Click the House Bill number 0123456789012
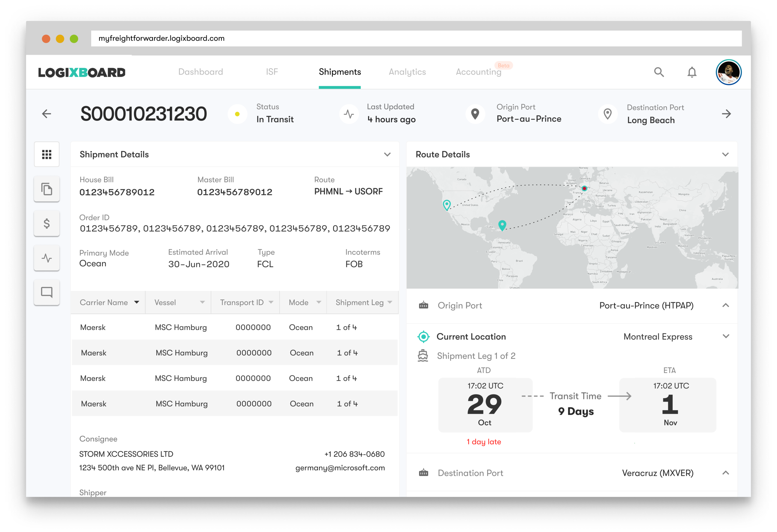Viewport: 777px width, 532px height. coord(117,192)
